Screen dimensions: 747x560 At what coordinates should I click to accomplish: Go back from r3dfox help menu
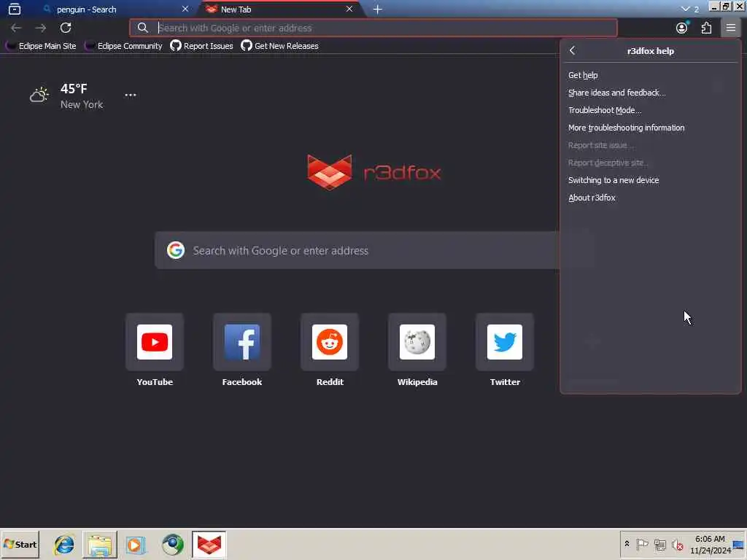572,50
